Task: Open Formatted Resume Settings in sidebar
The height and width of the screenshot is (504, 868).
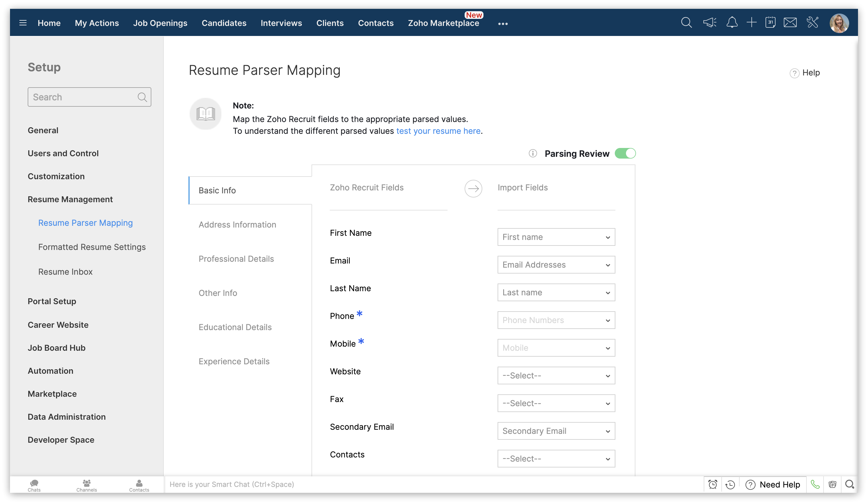Action: 92,247
